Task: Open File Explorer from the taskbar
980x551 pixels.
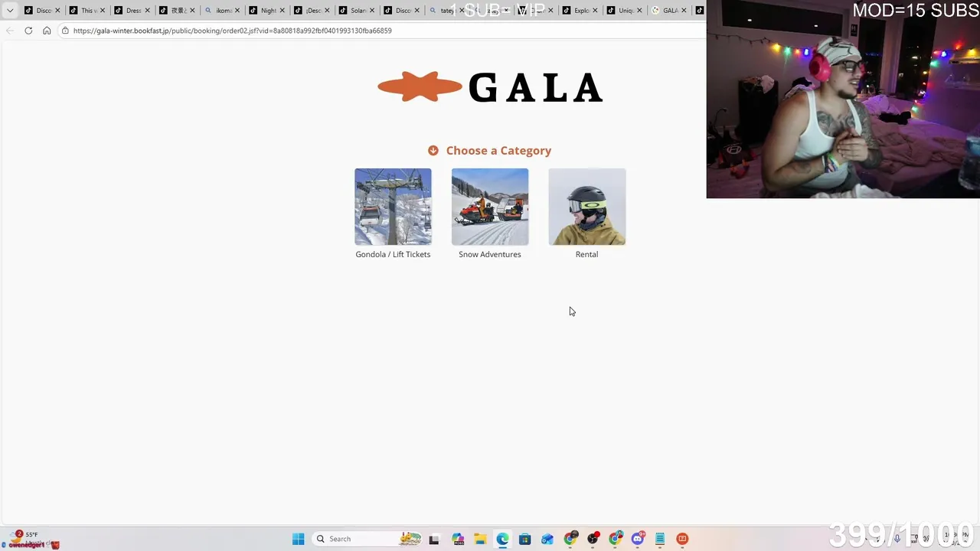Action: point(480,539)
